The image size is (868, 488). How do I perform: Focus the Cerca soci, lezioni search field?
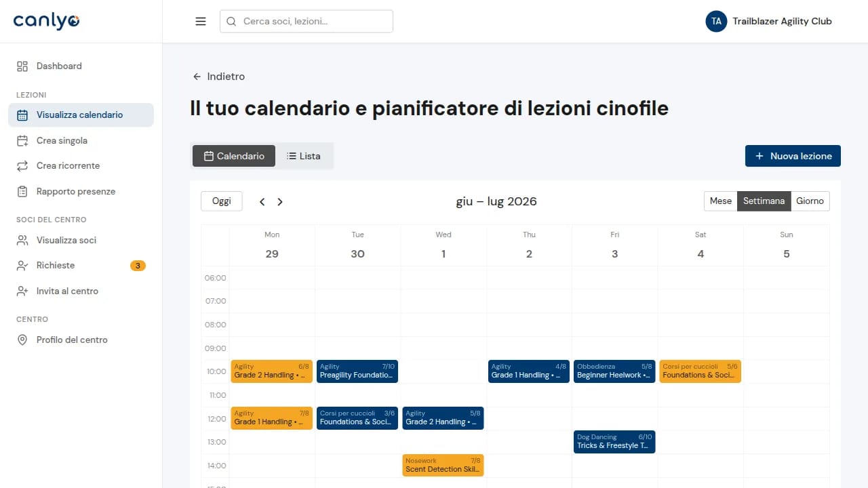coord(307,21)
